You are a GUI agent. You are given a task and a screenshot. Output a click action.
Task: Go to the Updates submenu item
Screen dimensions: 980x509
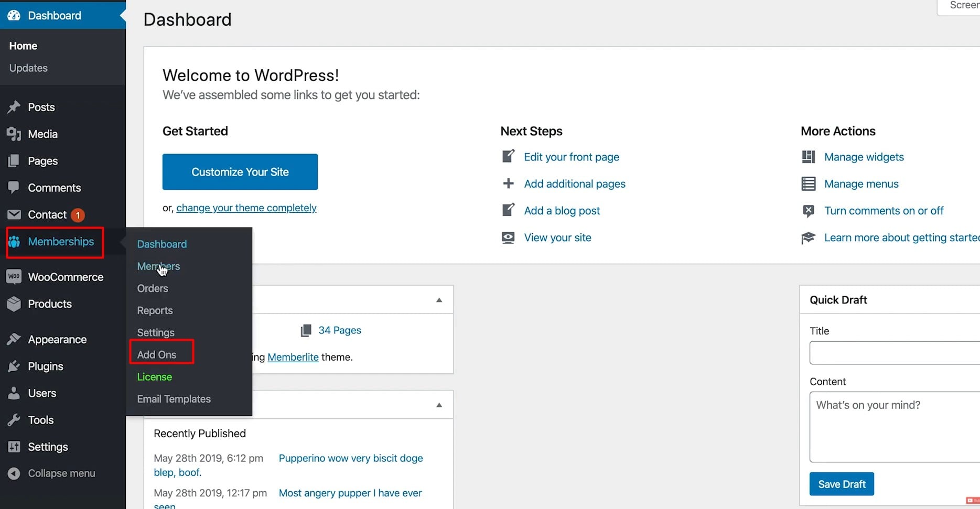tap(28, 68)
